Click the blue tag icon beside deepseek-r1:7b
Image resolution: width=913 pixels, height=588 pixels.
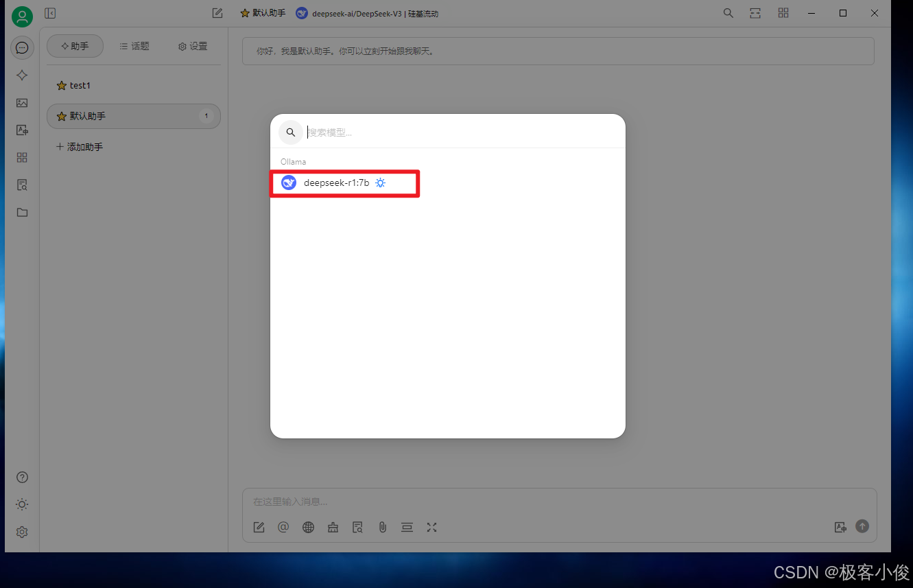click(x=381, y=183)
